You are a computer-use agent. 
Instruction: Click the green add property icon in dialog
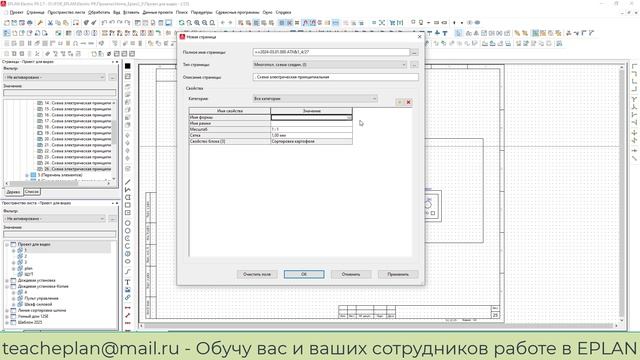400,102
